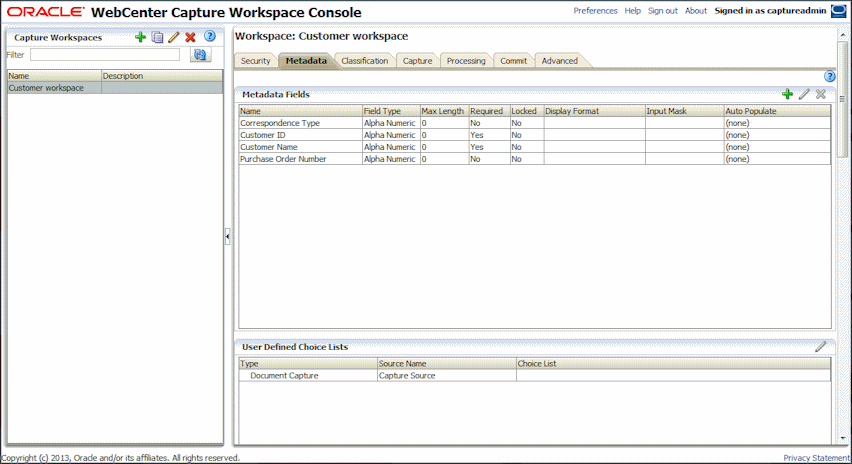Open the About link
The image size is (852, 464).
696,11
